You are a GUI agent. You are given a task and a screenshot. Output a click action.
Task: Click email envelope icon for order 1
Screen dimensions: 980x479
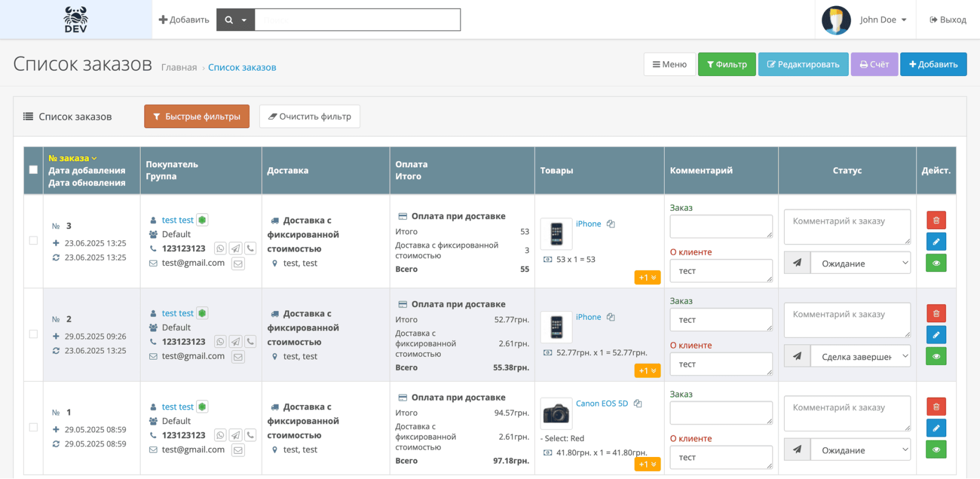(x=238, y=450)
